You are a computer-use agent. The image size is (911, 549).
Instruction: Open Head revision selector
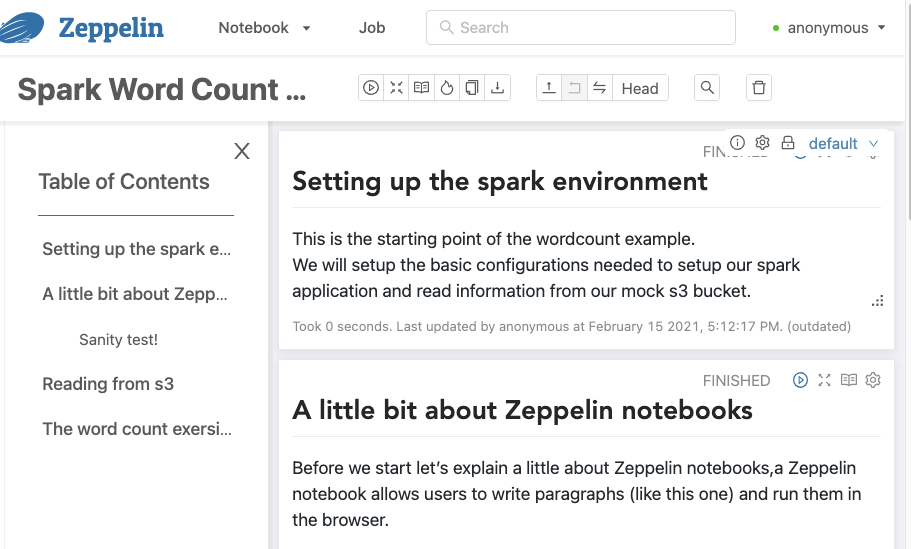click(x=640, y=88)
